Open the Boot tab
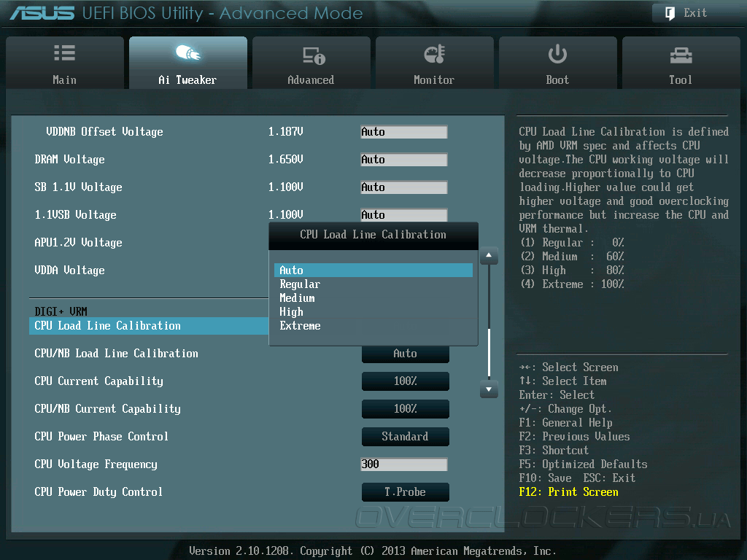 557,63
